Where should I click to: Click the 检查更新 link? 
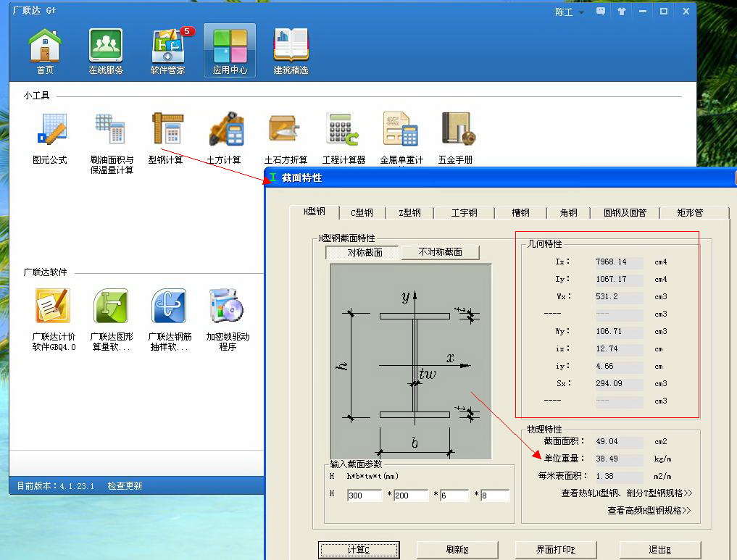click(125, 486)
